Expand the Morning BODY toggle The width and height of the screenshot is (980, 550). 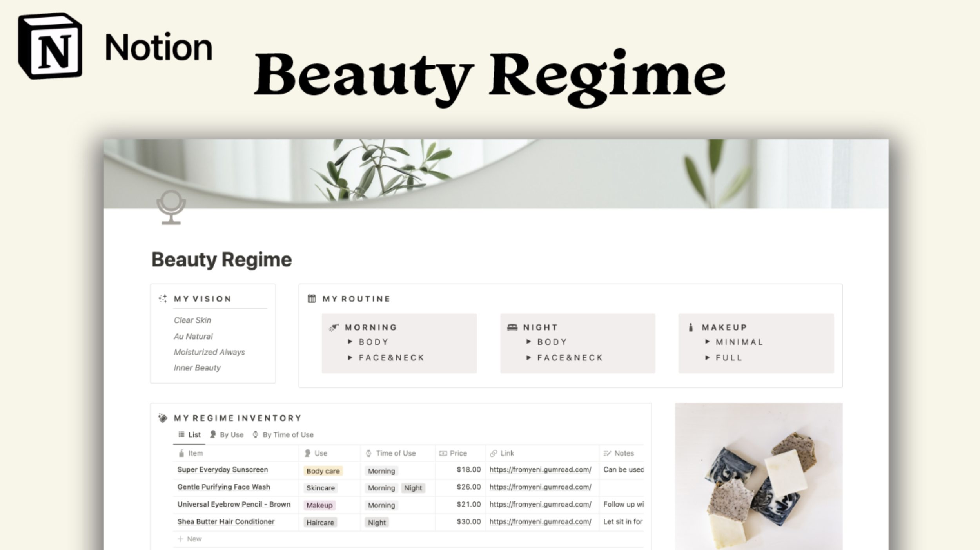pyautogui.click(x=350, y=342)
